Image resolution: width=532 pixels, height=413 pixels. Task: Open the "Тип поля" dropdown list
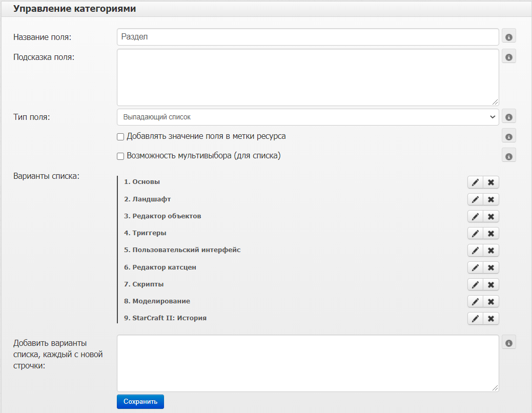(308, 117)
